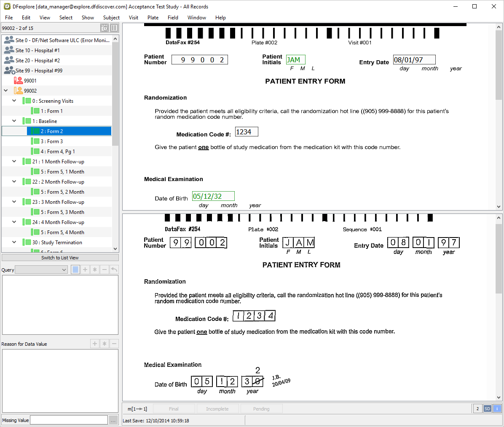This screenshot has height=427, width=504.
Task: Click the SD icon in the status bar
Action: (x=487, y=408)
